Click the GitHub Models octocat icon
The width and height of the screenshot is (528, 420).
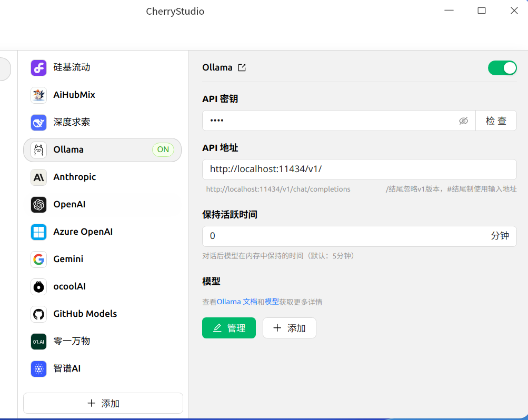click(39, 314)
